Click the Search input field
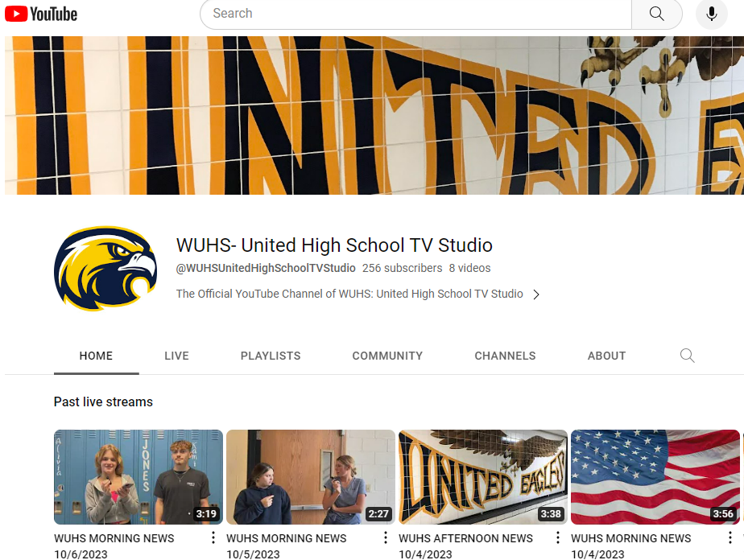Screen dimensions: 744x560 click(415, 14)
